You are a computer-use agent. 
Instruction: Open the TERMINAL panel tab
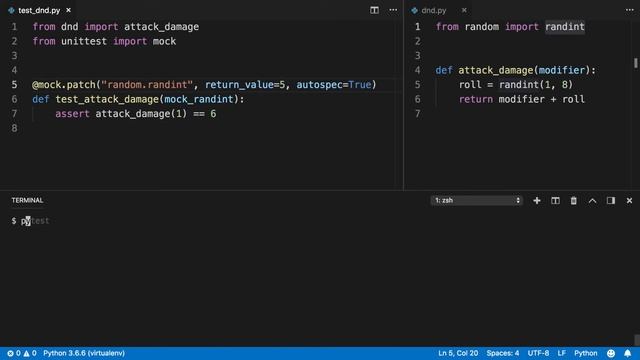[x=27, y=200]
